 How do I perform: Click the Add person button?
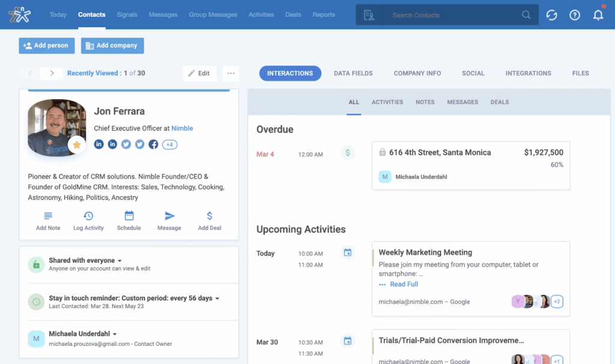(47, 46)
